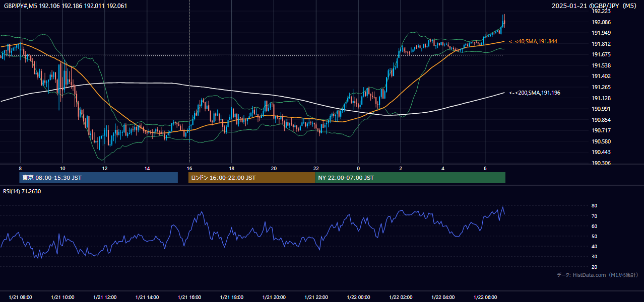Click the 1/21 18:00 date axis label
The image size is (644, 302).
click(232, 297)
